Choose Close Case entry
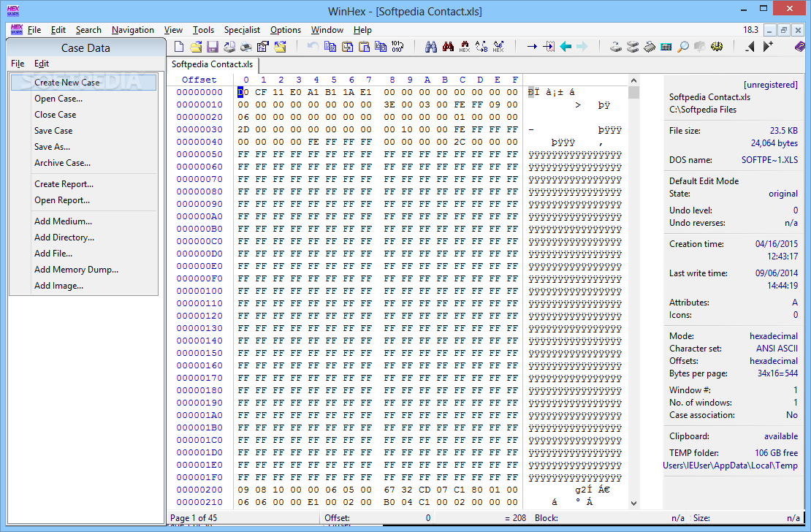Viewport: 811px width, 532px height. pyautogui.click(x=84, y=115)
